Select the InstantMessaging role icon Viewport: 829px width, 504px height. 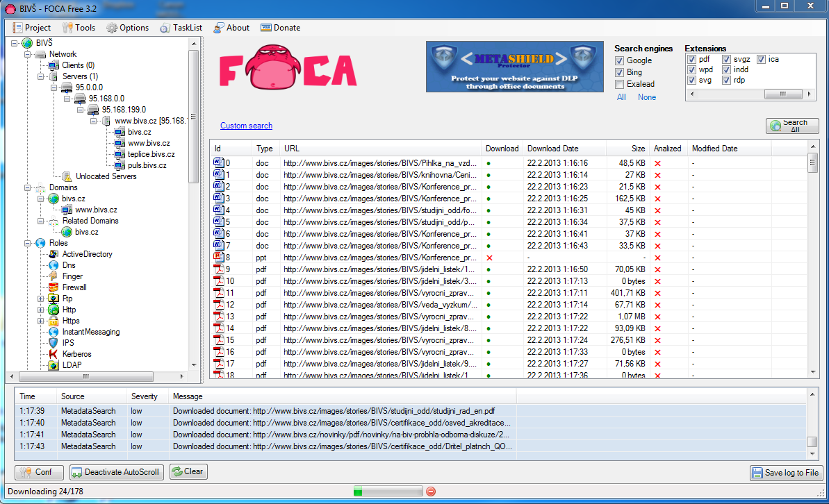click(x=54, y=332)
